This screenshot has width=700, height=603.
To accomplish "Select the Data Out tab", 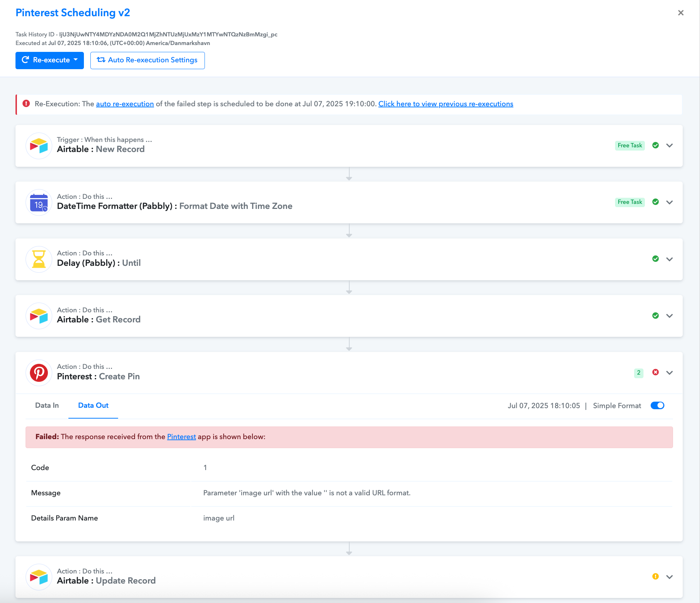I will pos(93,405).
